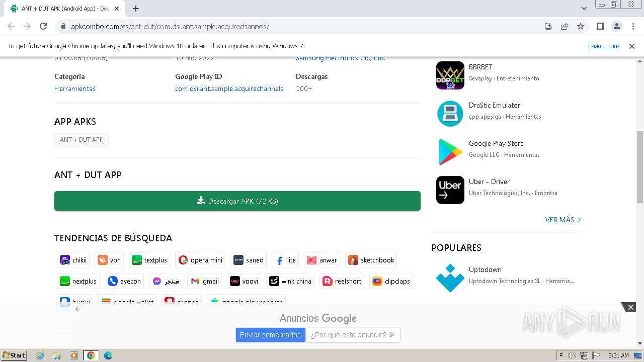Open Microsoft Edge from the taskbar
The image size is (644, 362).
[x=108, y=355]
